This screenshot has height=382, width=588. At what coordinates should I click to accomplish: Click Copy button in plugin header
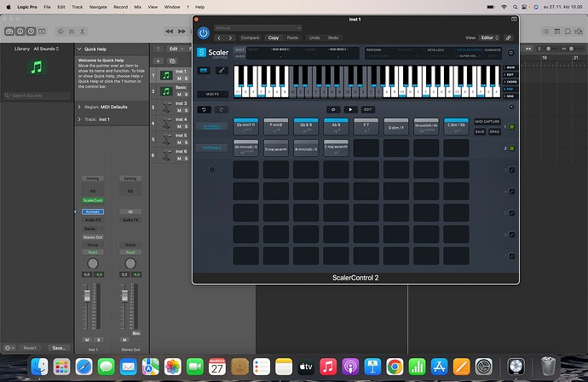tap(274, 38)
